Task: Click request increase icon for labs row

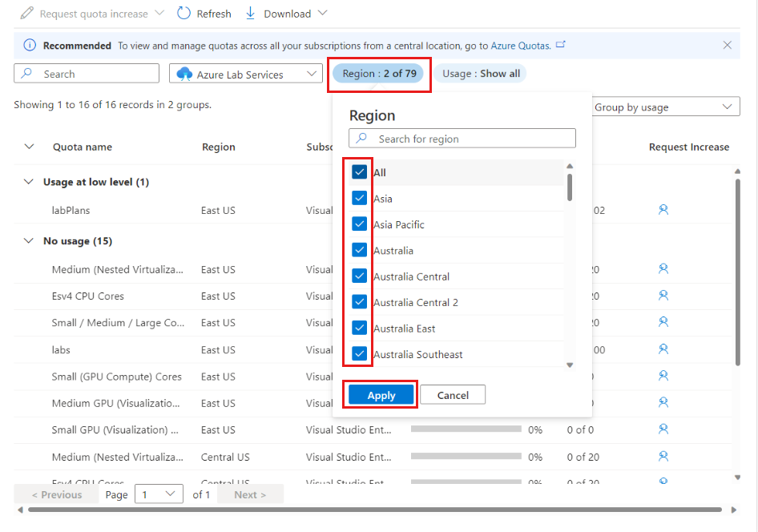Action: point(663,349)
